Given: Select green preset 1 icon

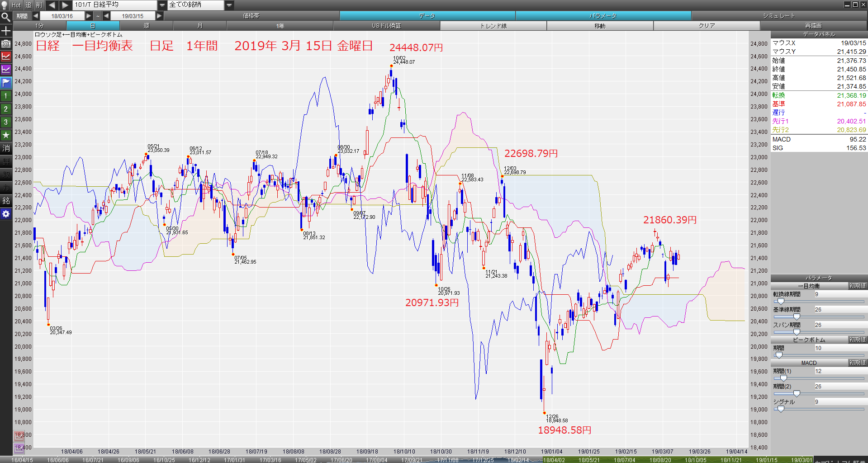Looking at the screenshot, I should [x=6, y=96].
